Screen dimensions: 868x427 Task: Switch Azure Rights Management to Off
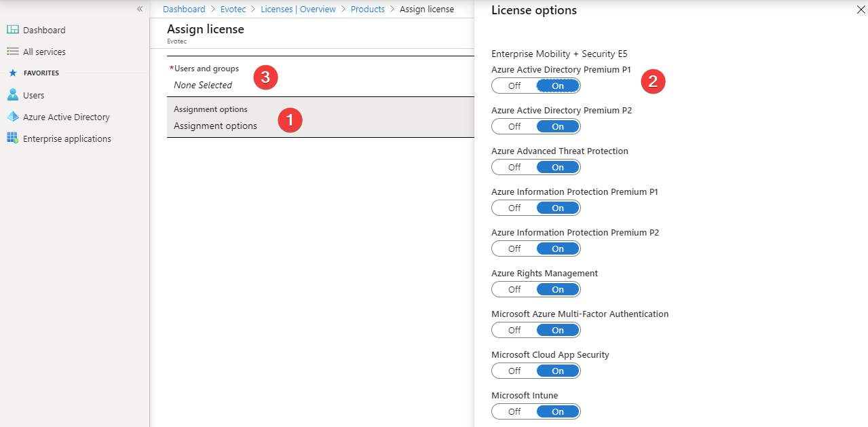pos(514,289)
